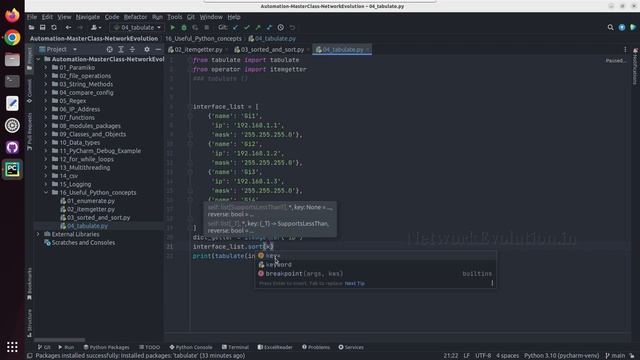Expand the 01_Paramiko folder

click(x=46, y=67)
